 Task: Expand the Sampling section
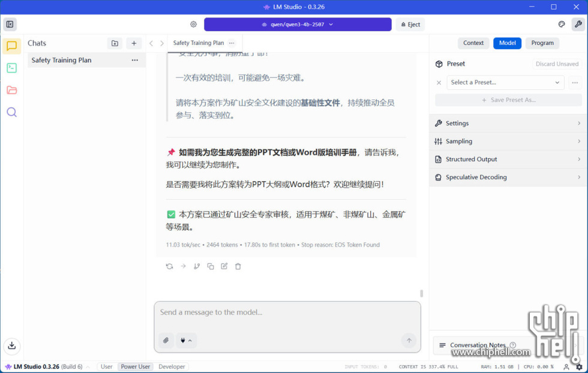508,142
